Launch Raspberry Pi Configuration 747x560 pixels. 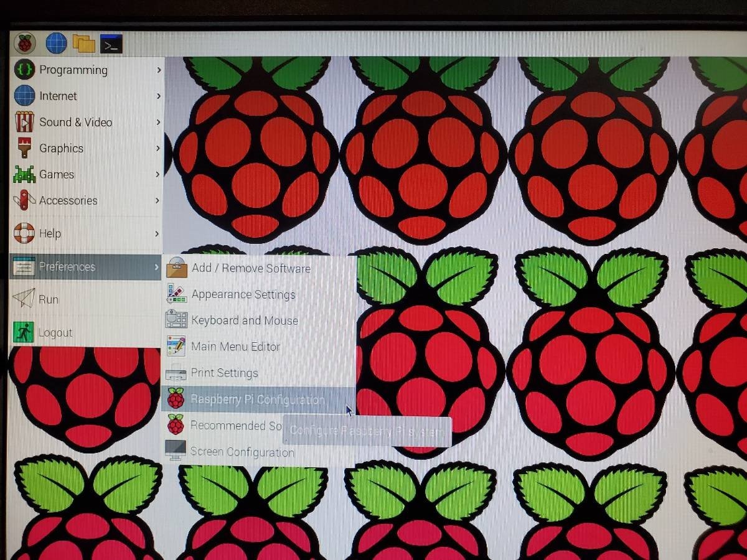tap(258, 399)
